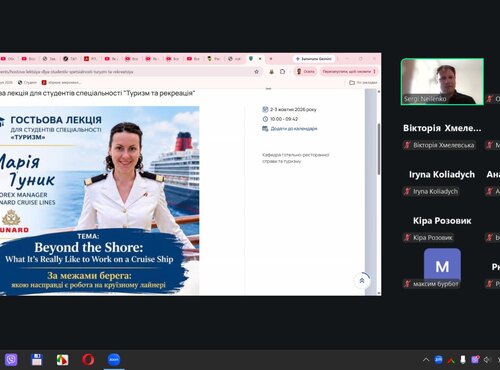The image size is (500, 370).
Task: Select the Кіра Розовик participant tile name
Action: click(442, 221)
